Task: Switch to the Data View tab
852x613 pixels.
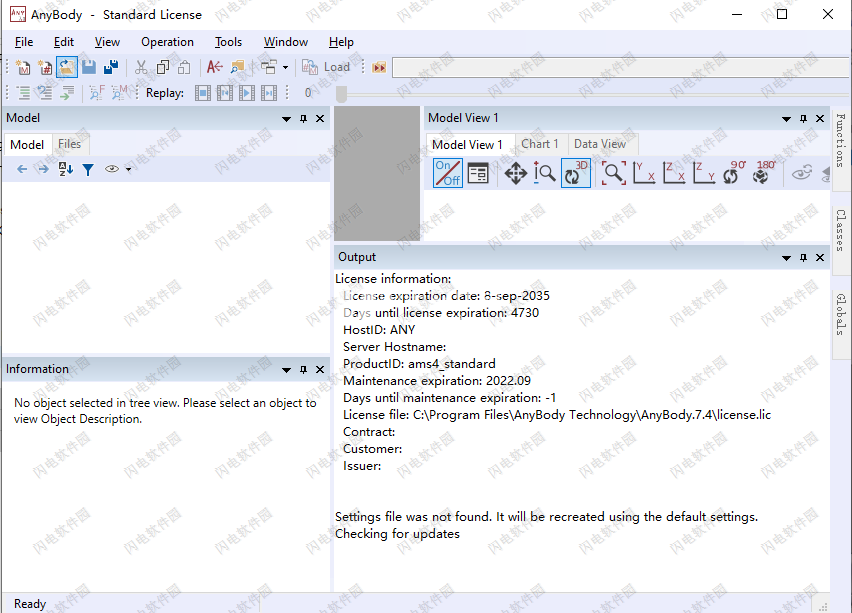Action: [x=600, y=144]
